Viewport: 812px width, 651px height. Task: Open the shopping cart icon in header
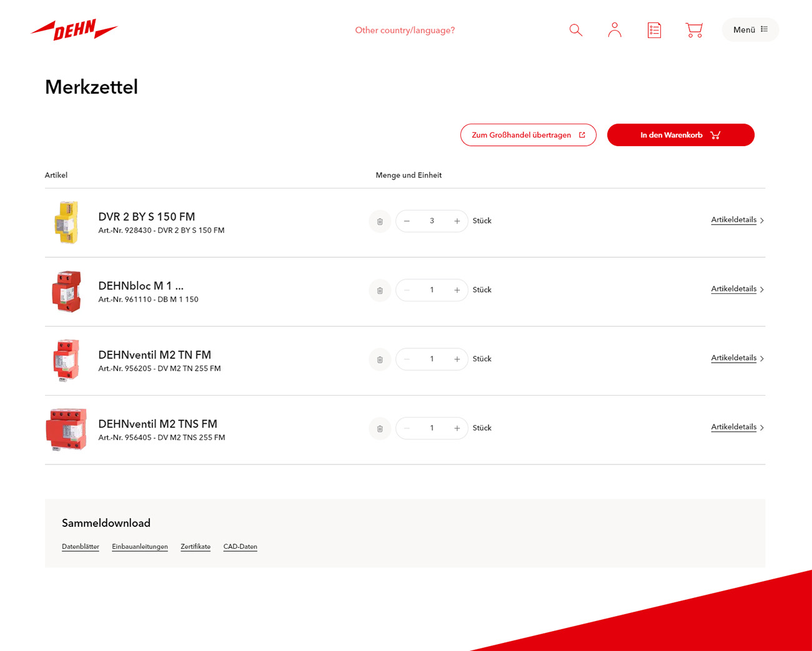pyautogui.click(x=694, y=30)
